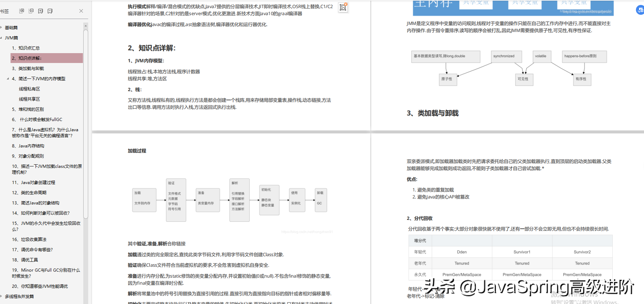Open bookmark 6、什么时候会触发FullGC
Image resolution: width=644 pixels, height=304 pixels.
[37, 119]
